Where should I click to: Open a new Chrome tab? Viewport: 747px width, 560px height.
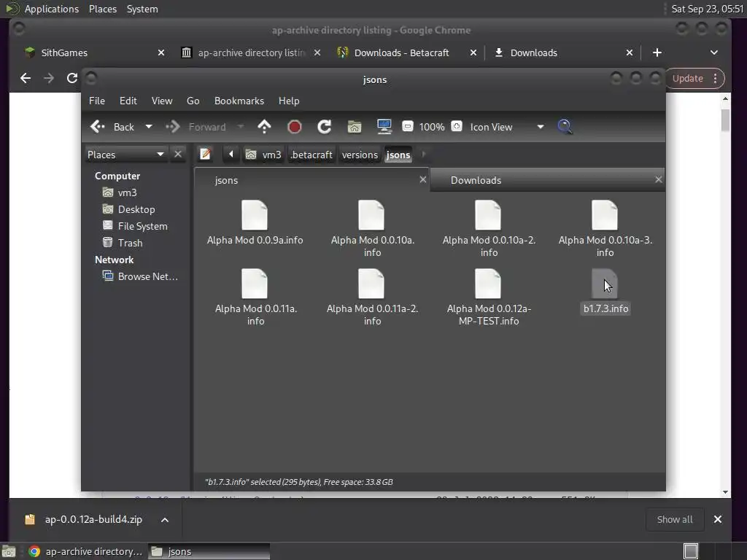pos(657,52)
